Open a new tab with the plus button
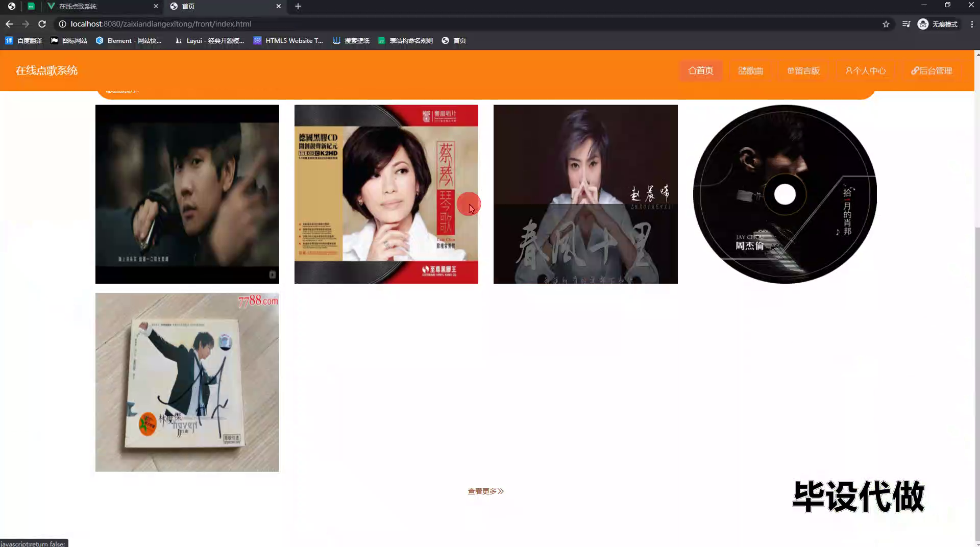 coord(298,6)
